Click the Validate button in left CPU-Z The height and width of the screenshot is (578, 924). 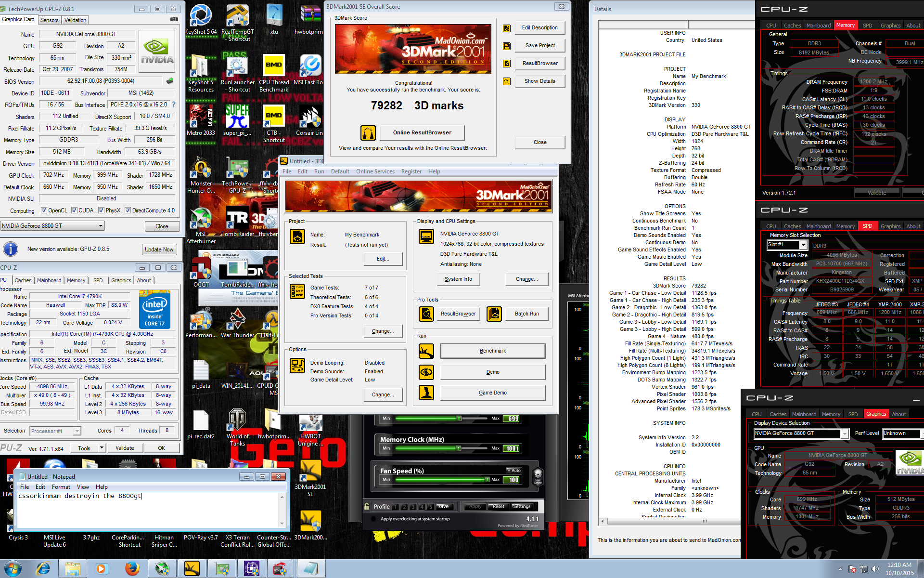pos(125,448)
